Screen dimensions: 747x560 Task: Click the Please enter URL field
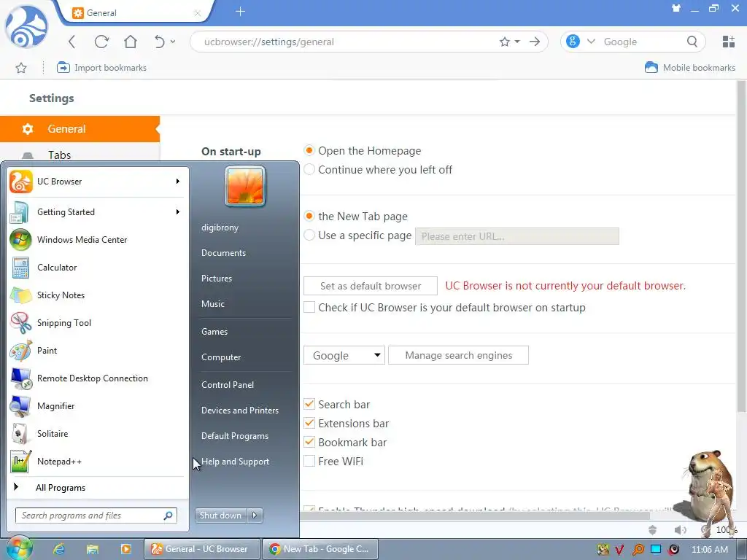(517, 236)
